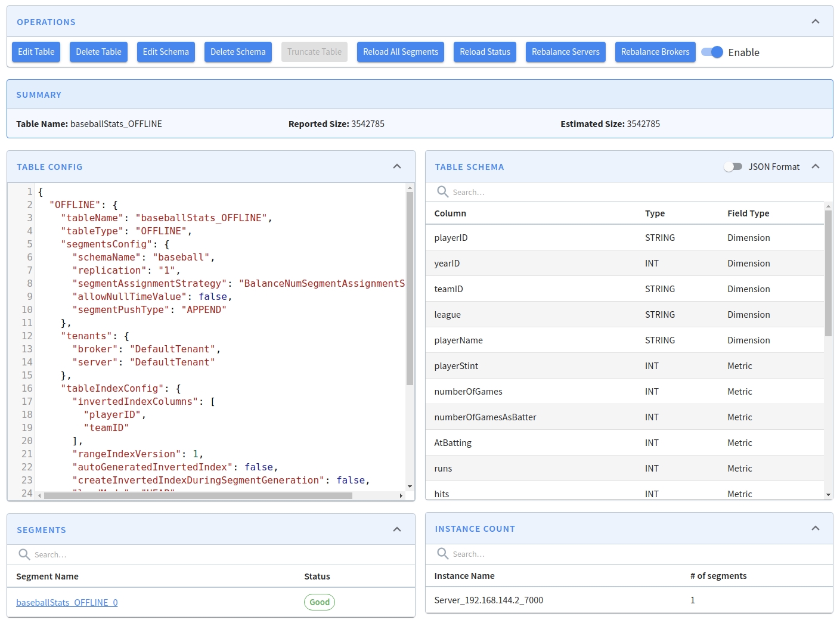Image resolution: width=840 pixels, height=623 pixels.
Task: Collapse the Segments section
Action: tap(397, 529)
